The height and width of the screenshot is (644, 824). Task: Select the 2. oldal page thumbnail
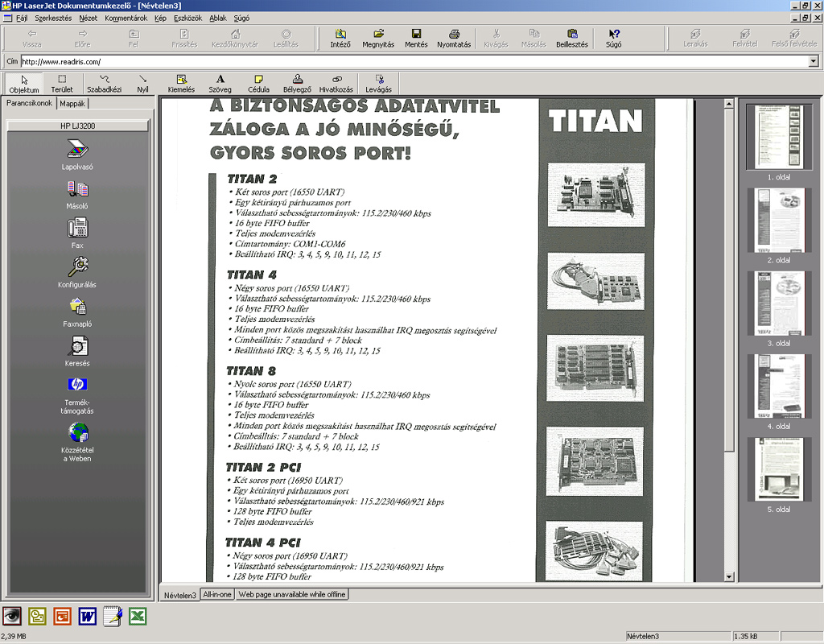tap(779, 220)
